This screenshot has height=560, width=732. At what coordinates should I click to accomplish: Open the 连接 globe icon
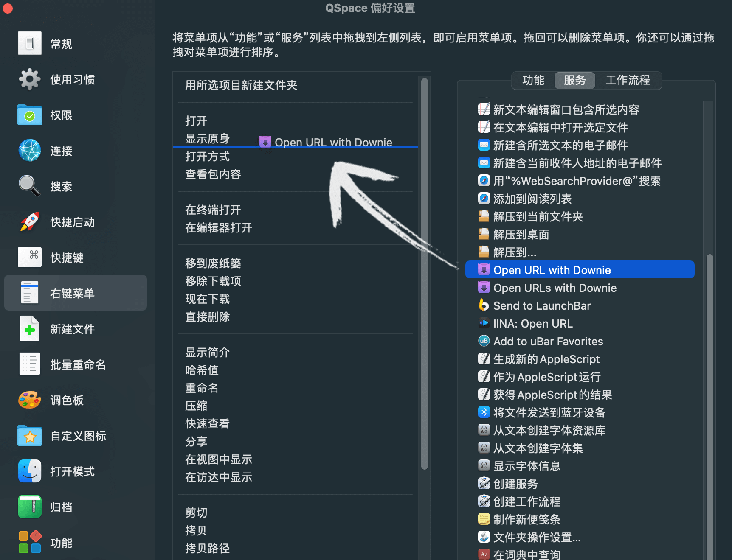(30, 151)
